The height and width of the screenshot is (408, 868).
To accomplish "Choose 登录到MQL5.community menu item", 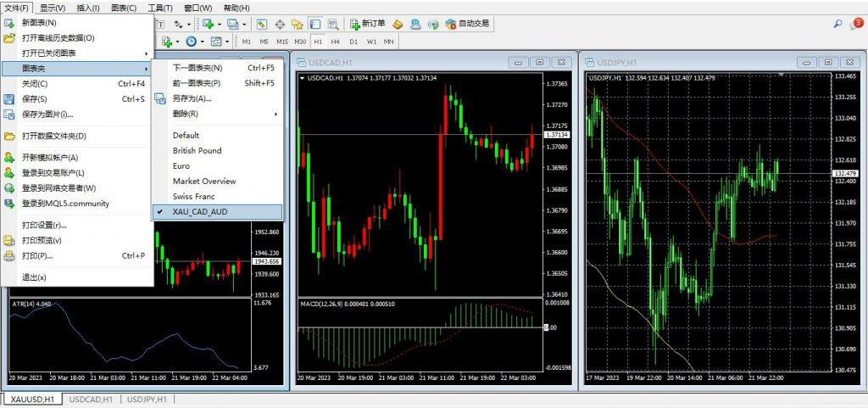I will click(77, 204).
